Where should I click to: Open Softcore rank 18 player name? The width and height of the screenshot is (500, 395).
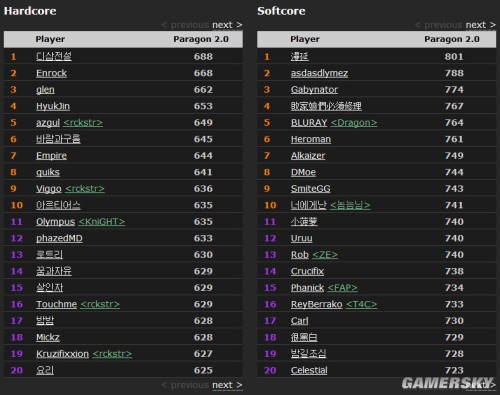coord(304,337)
